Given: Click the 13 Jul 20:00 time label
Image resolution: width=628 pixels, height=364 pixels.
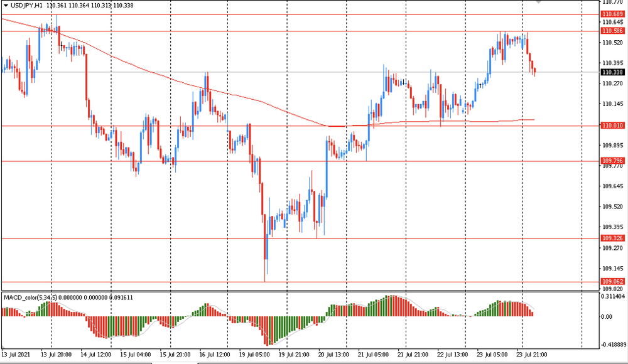Looking at the screenshot, I should 56,355.
